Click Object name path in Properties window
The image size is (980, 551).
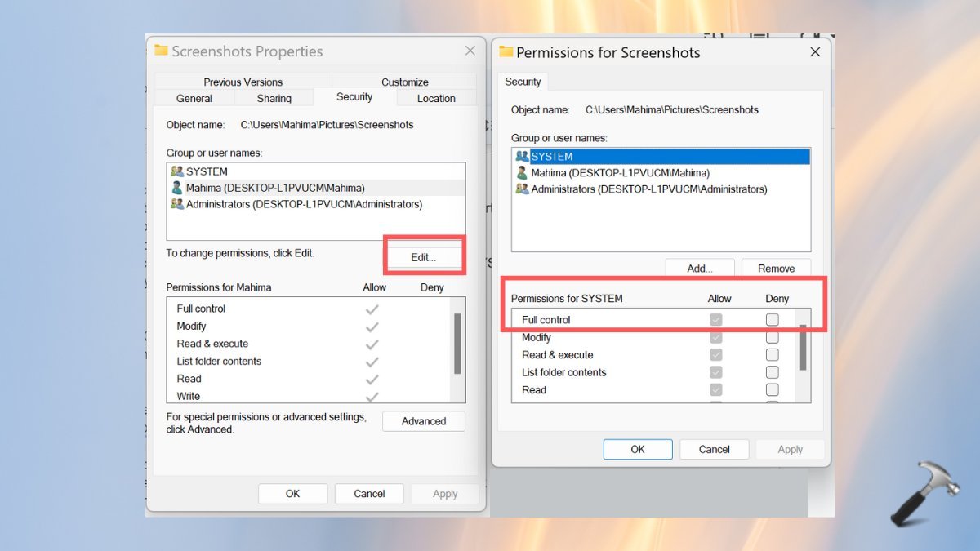point(327,125)
